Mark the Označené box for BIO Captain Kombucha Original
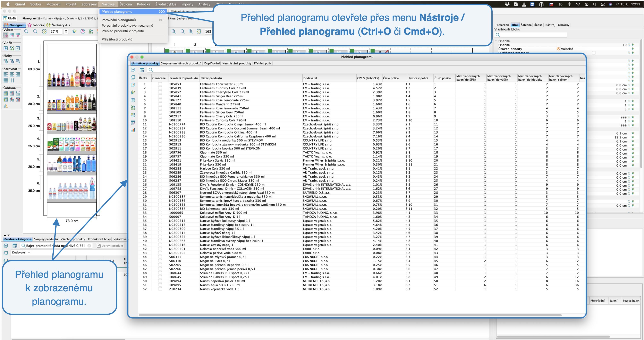This screenshot has height=340, width=644. [x=160, y=132]
